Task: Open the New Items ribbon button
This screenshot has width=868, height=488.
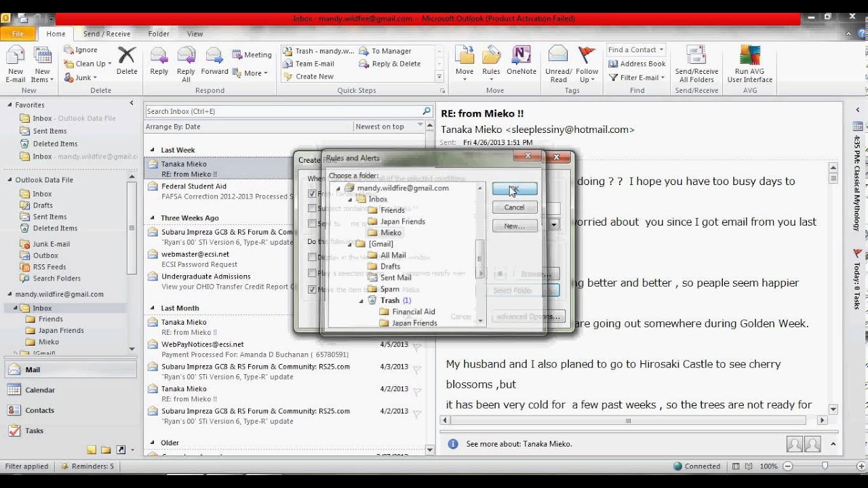Action: (42, 65)
